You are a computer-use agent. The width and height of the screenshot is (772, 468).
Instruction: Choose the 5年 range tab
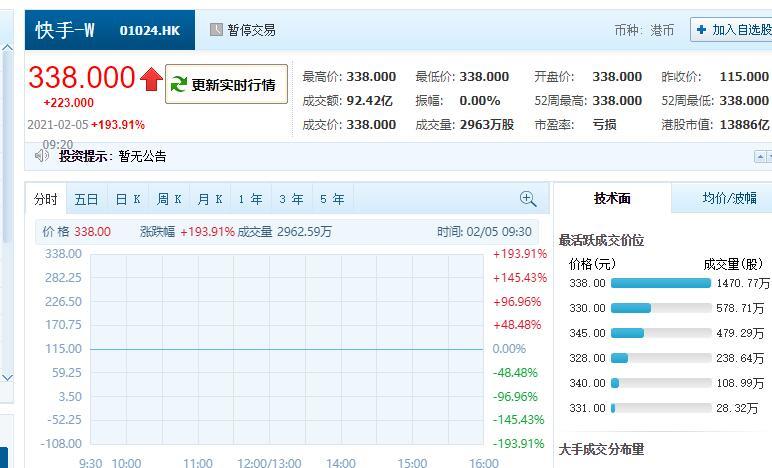click(x=332, y=199)
